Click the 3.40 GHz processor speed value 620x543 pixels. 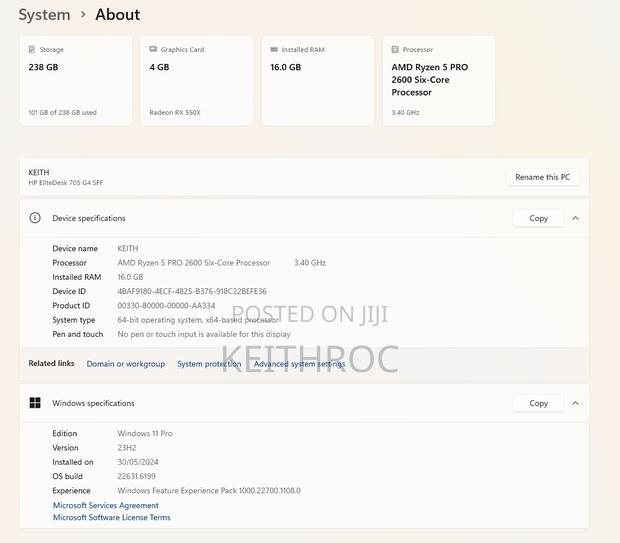click(x=310, y=263)
